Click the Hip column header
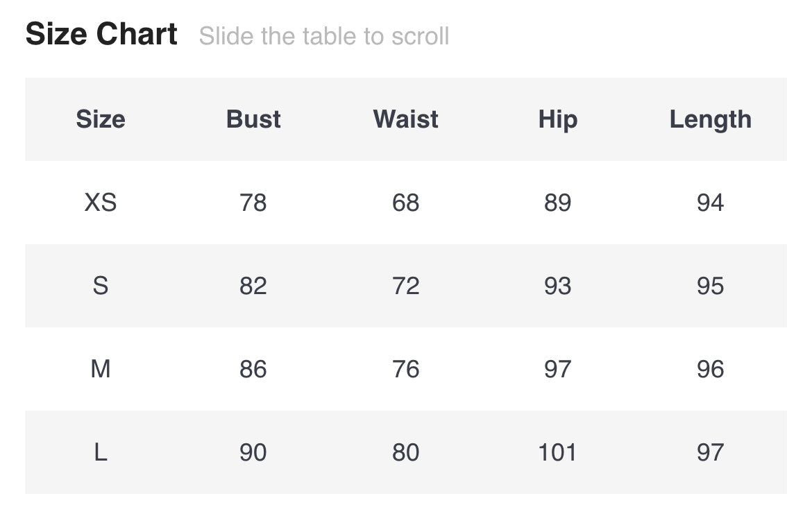Screen dimensions: 812x514 click(x=557, y=119)
